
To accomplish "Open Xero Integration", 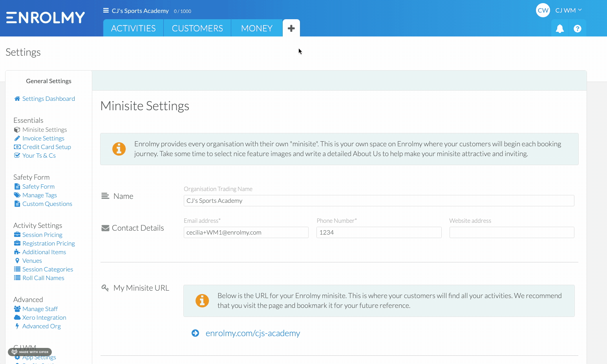I will (44, 318).
